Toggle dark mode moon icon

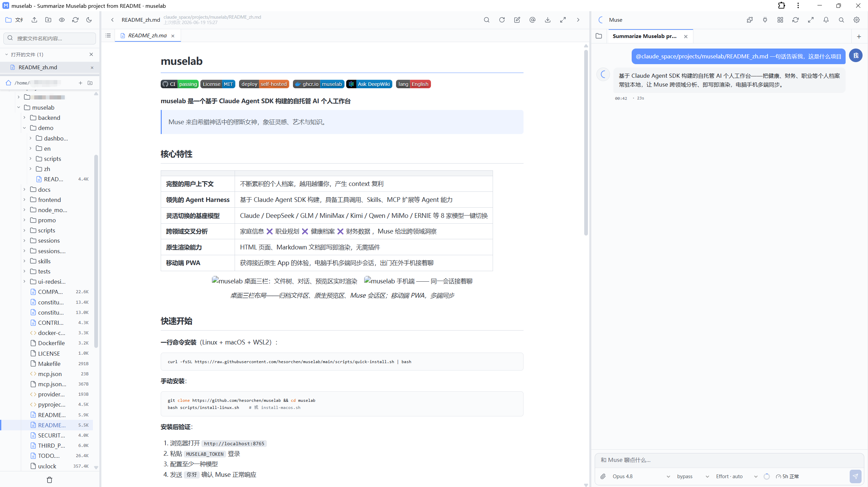point(89,20)
